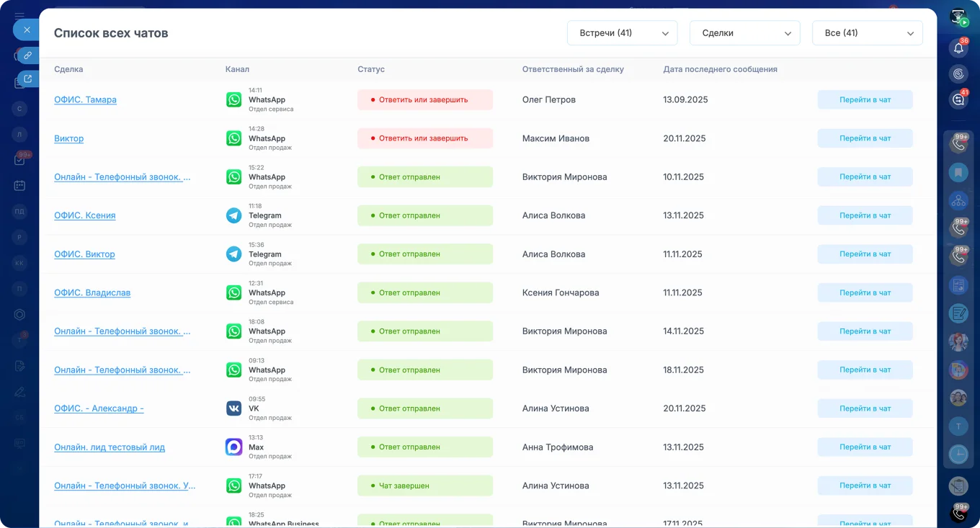
Task: Open the messenger chat icon with 41 badge
Action: [x=958, y=100]
